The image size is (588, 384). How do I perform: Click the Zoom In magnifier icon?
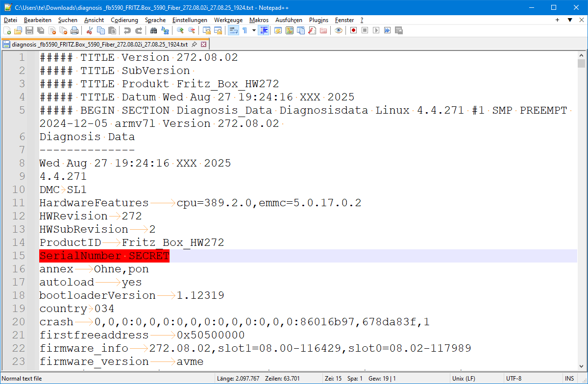(180, 30)
